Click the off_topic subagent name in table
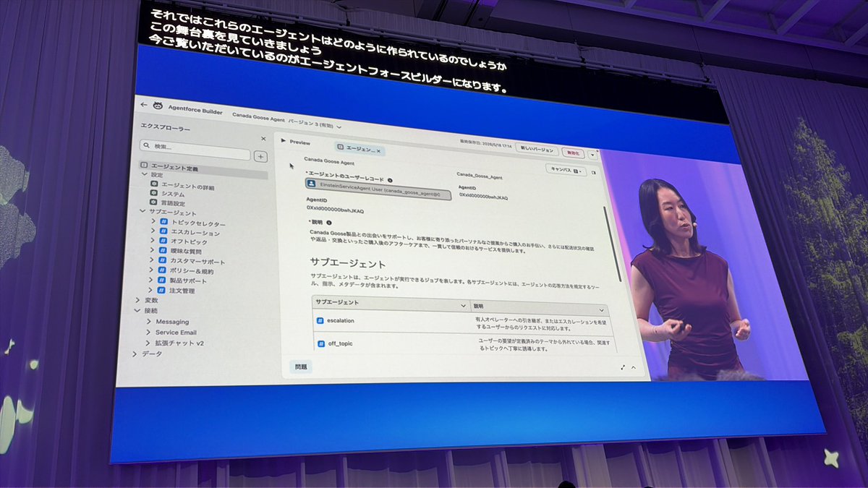The image size is (868, 488). point(341,343)
